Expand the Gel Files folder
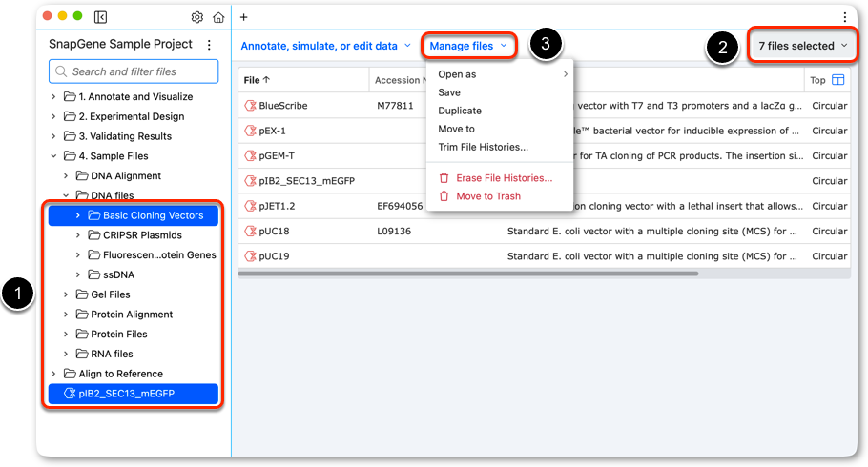 pyautogui.click(x=66, y=294)
